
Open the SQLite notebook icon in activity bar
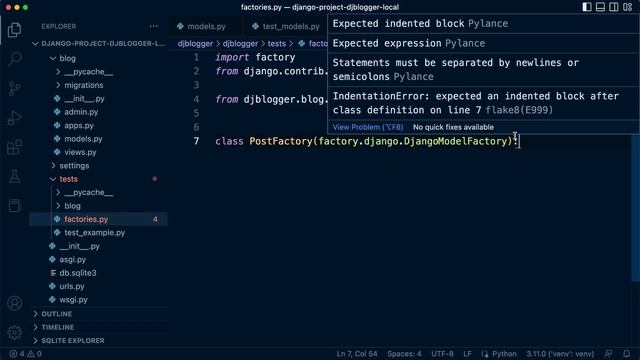[x=14, y=205]
